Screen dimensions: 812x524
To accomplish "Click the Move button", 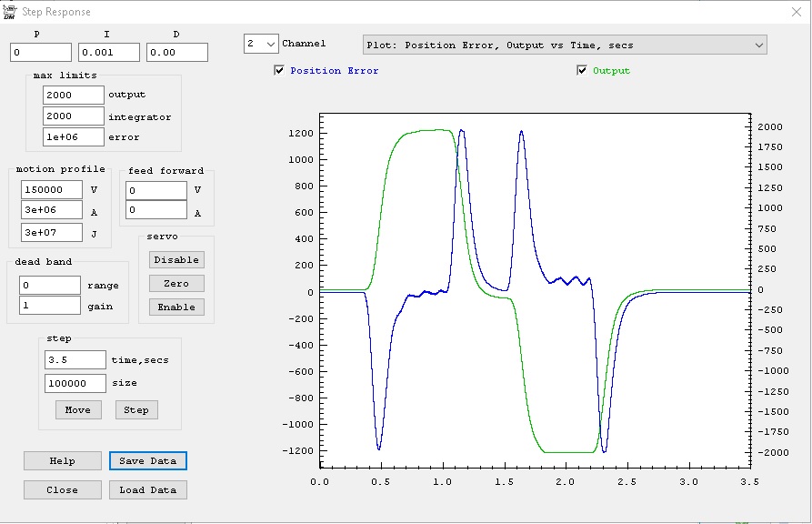I will [x=77, y=410].
